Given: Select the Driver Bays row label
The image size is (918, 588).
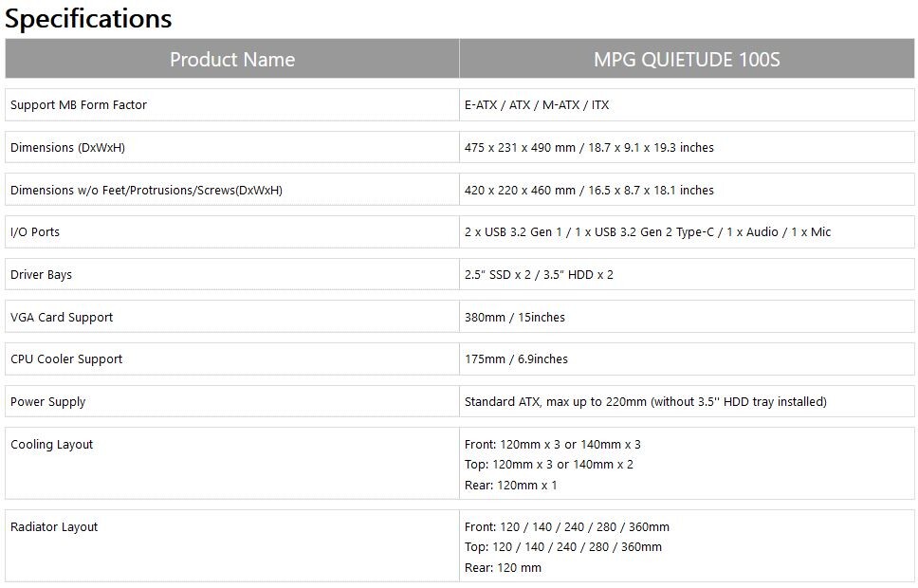Looking at the screenshot, I should click(41, 275).
